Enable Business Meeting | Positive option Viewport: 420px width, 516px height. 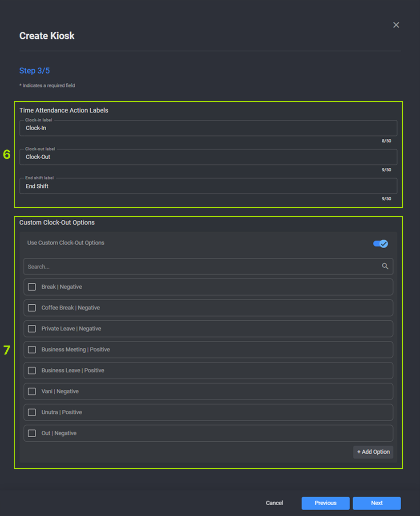pos(32,350)
